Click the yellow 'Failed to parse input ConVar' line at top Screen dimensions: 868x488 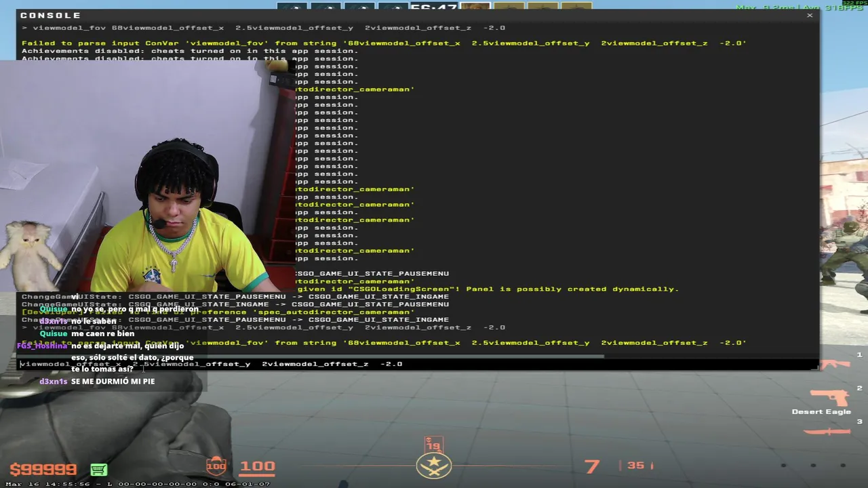[x=384, y=43]
